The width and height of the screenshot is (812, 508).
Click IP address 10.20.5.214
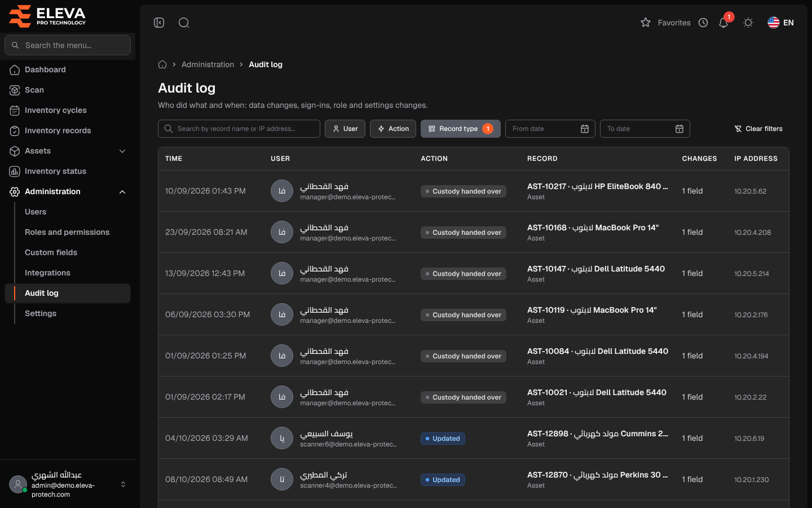[752, 273]
